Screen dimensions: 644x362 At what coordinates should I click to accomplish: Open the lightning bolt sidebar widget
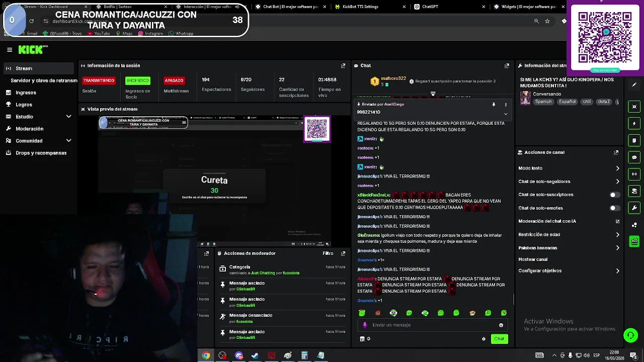(x=634, y=123)
